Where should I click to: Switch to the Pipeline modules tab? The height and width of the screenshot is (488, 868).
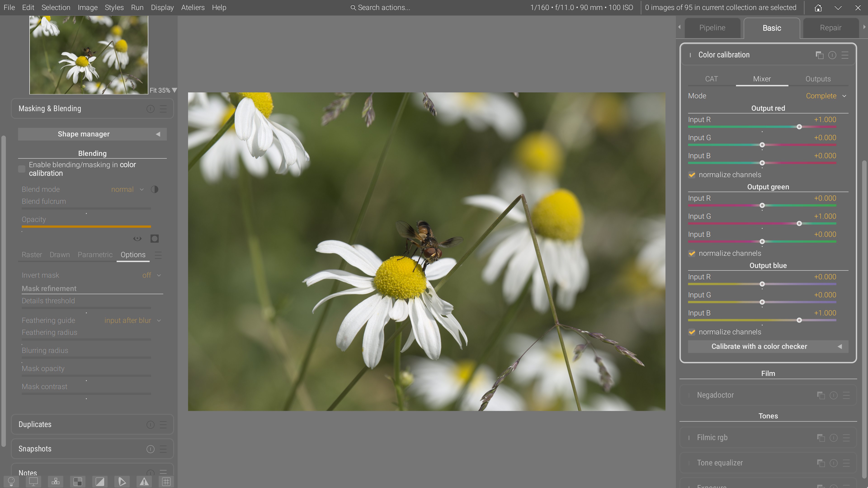click(712, 28)
